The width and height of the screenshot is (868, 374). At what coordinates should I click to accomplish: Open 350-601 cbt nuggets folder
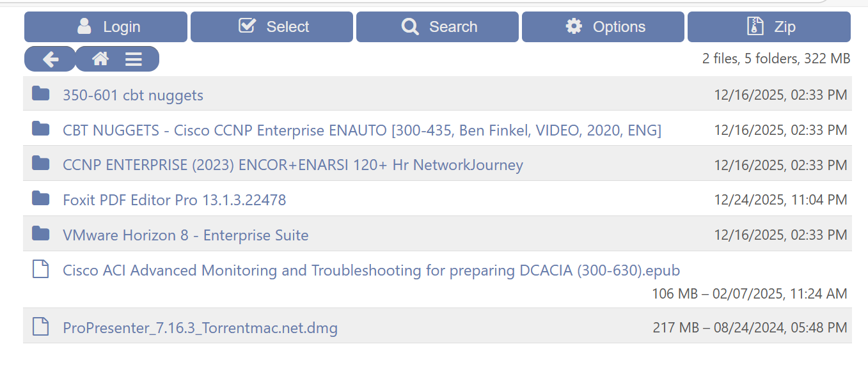tap(133, 95)
